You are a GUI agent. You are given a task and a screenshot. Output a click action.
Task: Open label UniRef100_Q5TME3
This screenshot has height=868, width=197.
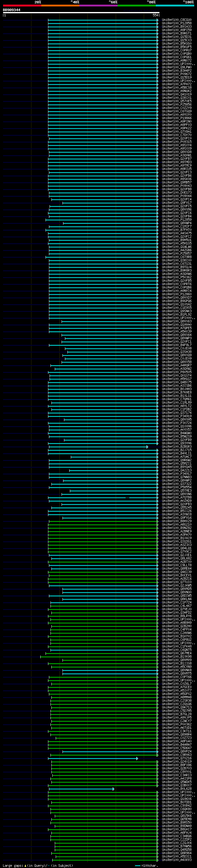[x=176, y=491]
